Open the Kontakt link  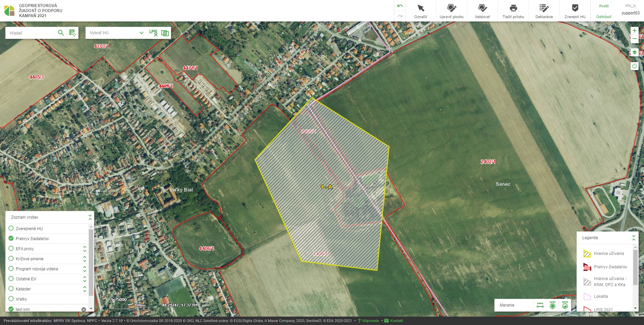[x=396, y=321]
